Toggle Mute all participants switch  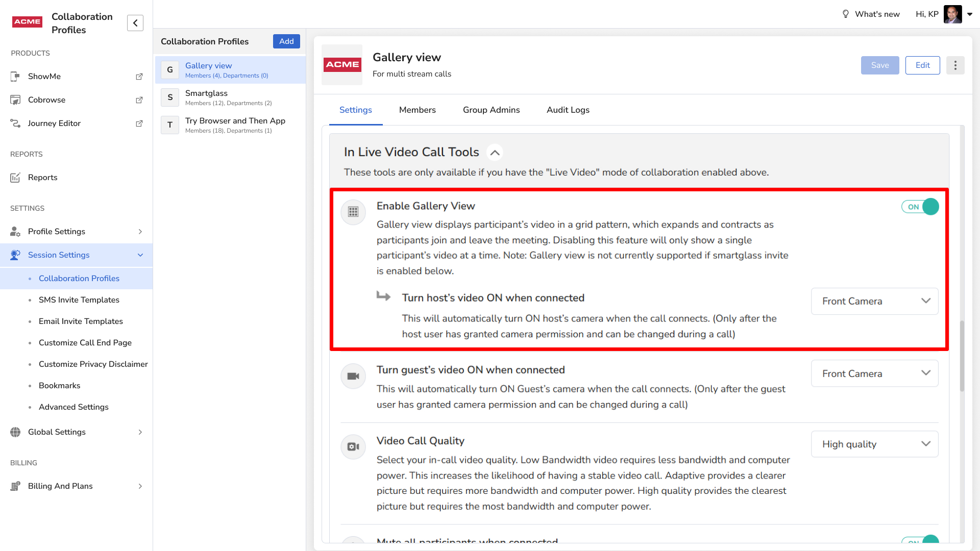920,541
